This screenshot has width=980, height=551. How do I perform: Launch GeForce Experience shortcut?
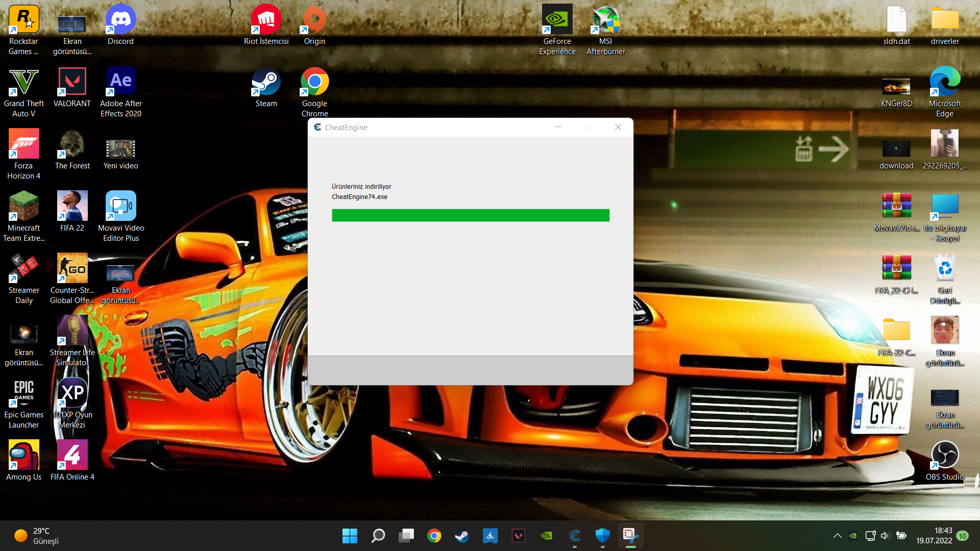point(557,20)
